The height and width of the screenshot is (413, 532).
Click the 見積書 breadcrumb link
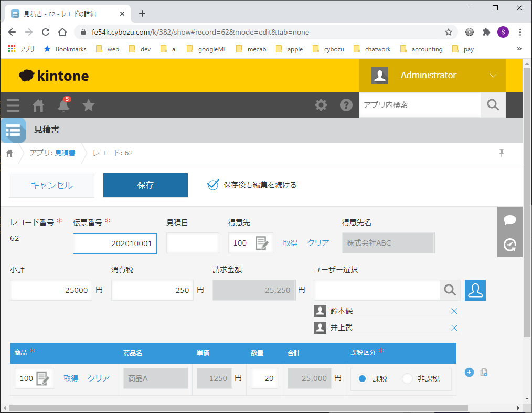click(65, 153)
